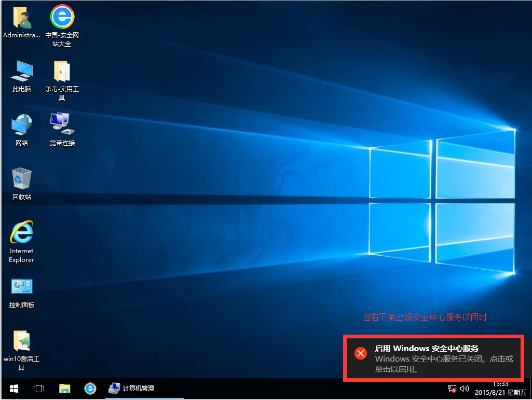Viewport: 532px width, 400px height.
Task: Click the network status tray icon
Action: point(452,389)
